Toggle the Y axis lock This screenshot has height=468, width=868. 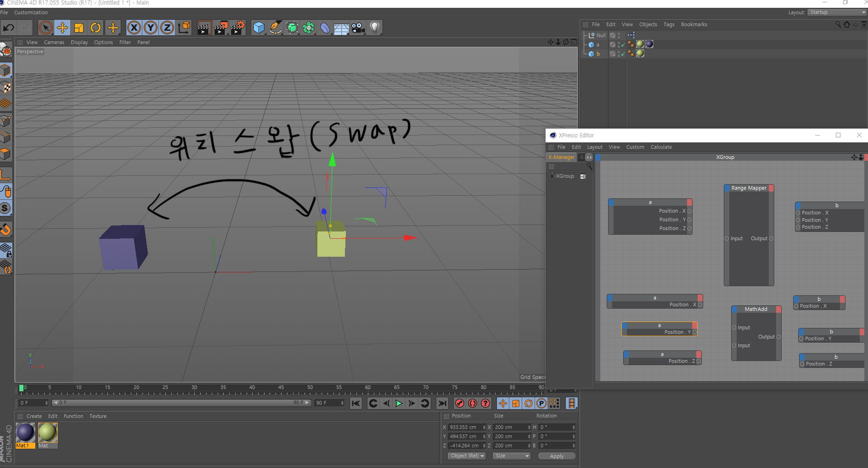click(x=150, y=28)
